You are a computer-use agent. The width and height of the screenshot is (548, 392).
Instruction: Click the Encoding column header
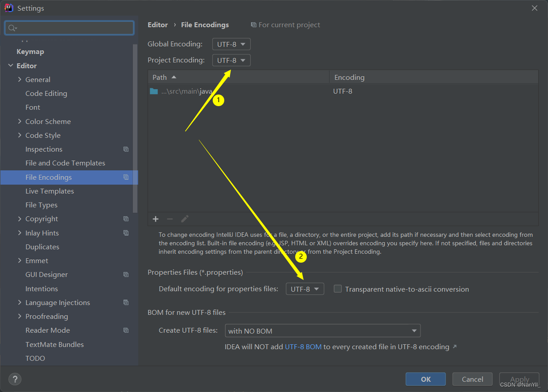click(434, 77)
